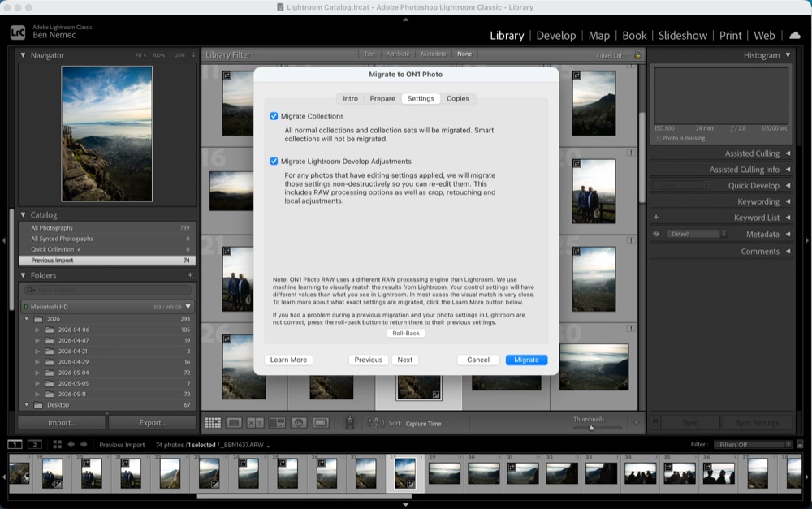Open Survey view icon

pyautogui.click(x=277, y=423)
